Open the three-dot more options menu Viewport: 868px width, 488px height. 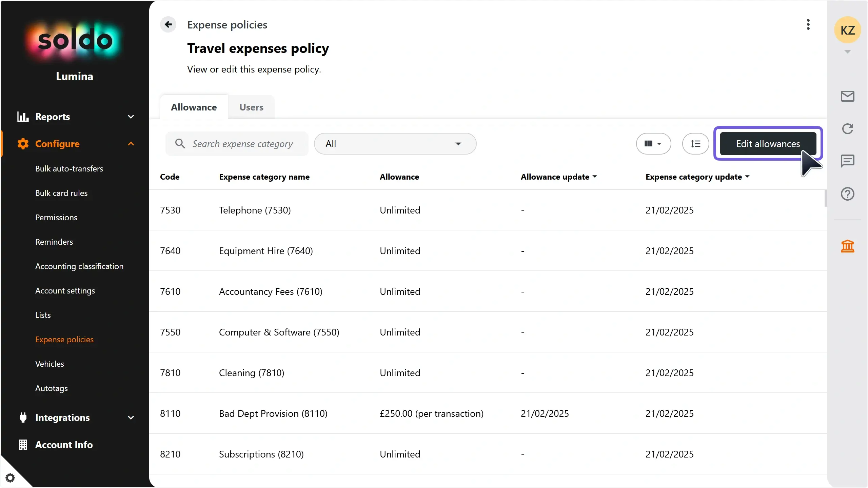808,24
